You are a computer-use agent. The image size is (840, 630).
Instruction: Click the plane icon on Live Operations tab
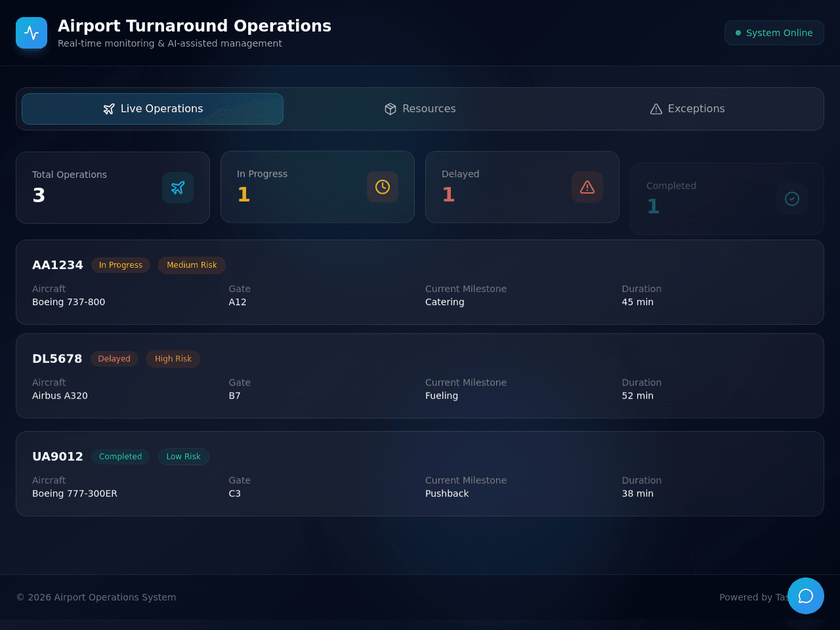point(109,109)
